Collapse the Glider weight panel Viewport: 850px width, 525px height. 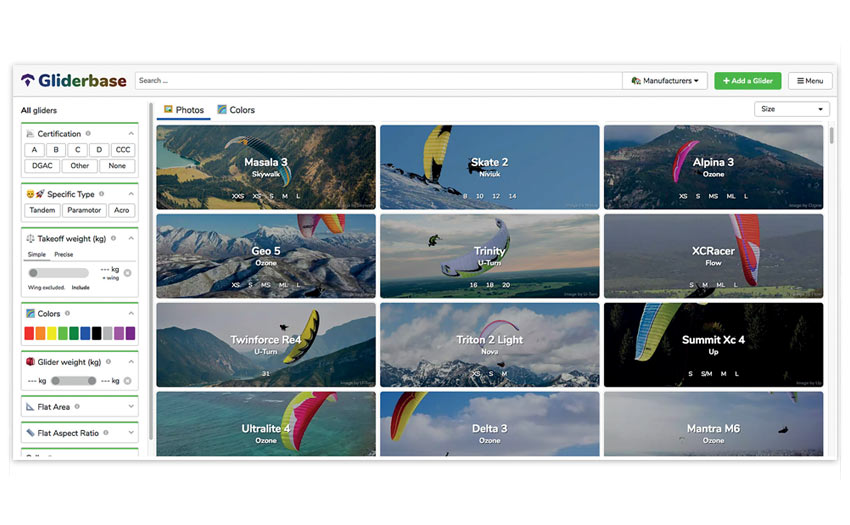click(x=131, y=362)
